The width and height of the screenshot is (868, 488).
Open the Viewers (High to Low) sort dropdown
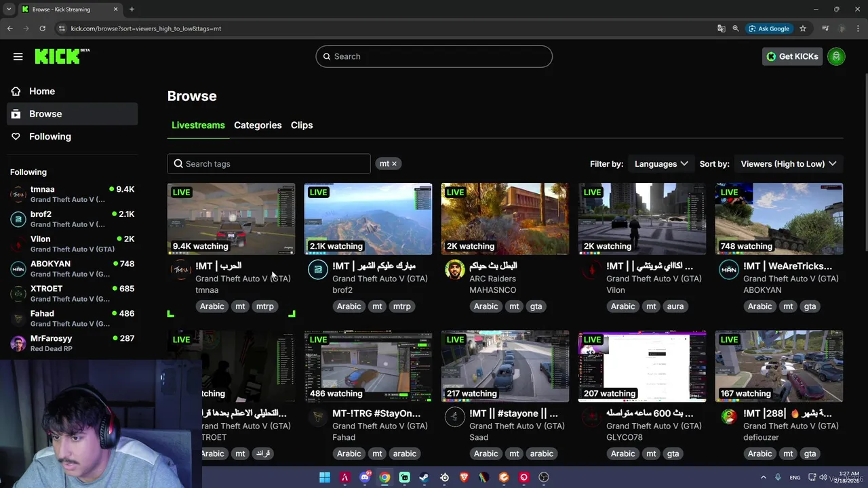click(789, 163)
